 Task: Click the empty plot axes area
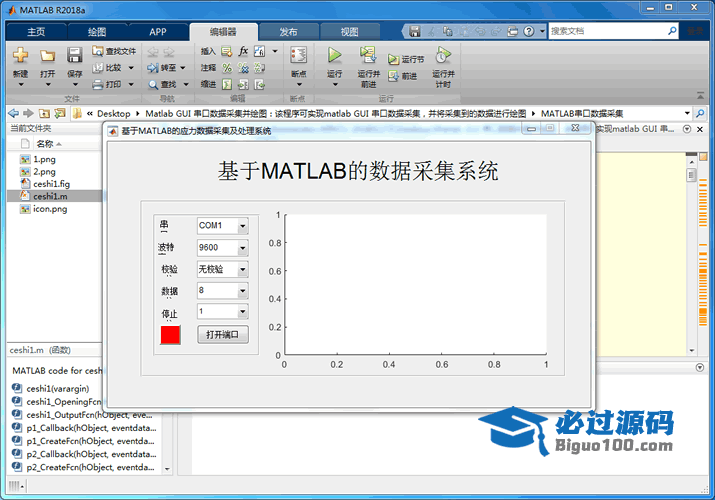click(415, 284)
